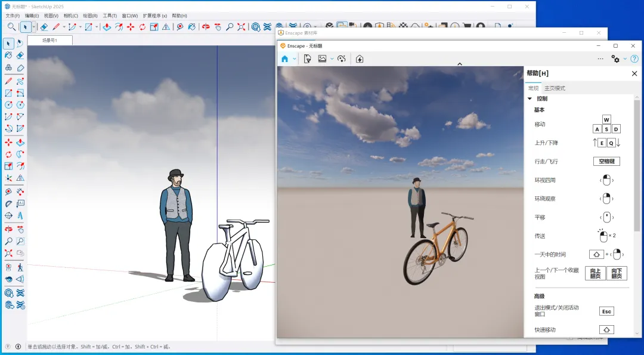Click the Enscape help question mark icon

tap(634, 58)
